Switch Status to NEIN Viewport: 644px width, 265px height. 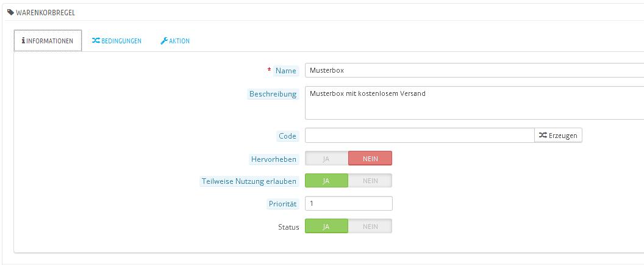tap(370, 227)
